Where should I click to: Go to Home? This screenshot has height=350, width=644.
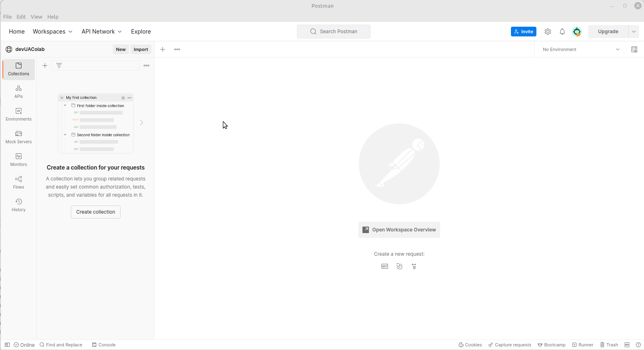point(17,32)
